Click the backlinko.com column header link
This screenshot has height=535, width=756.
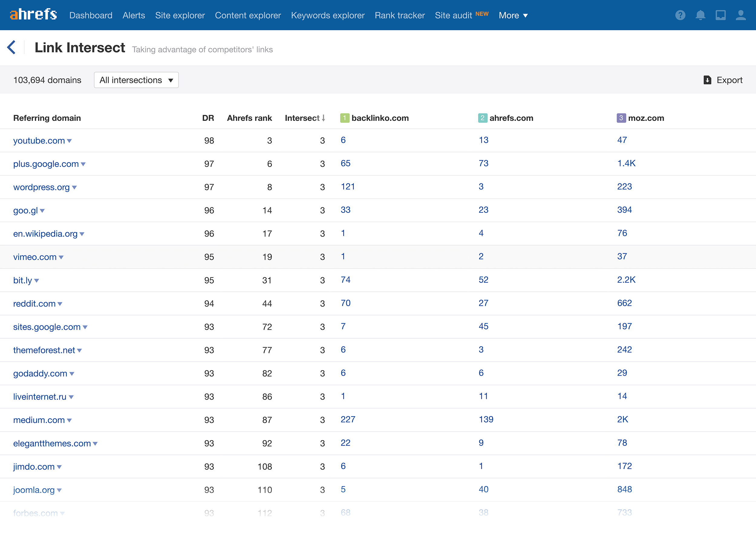pos(381,118)
